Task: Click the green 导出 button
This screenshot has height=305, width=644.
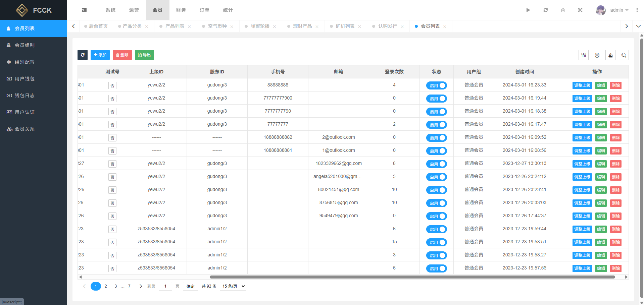Action: [x=144, y=55]
